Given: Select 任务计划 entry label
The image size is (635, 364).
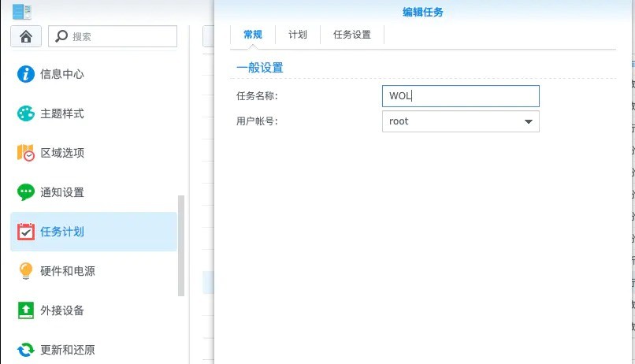Looking at the screenshot, I should pyautogui.click(x=62, y=232).
